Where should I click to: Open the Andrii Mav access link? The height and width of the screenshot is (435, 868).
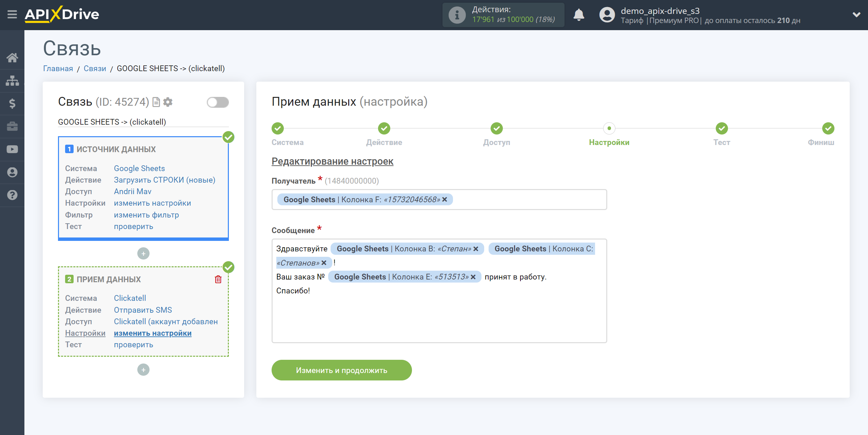(x=133, y=191)
